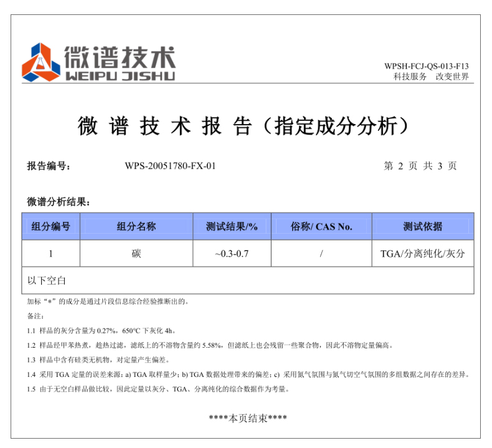
Task: Click the 测试依据 column header
Action: click(423, 226)
